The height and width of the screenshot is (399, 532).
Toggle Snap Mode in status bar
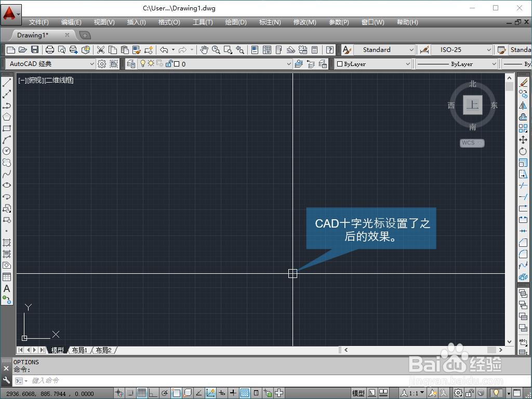pyautogui.click(x=130, y=393)
